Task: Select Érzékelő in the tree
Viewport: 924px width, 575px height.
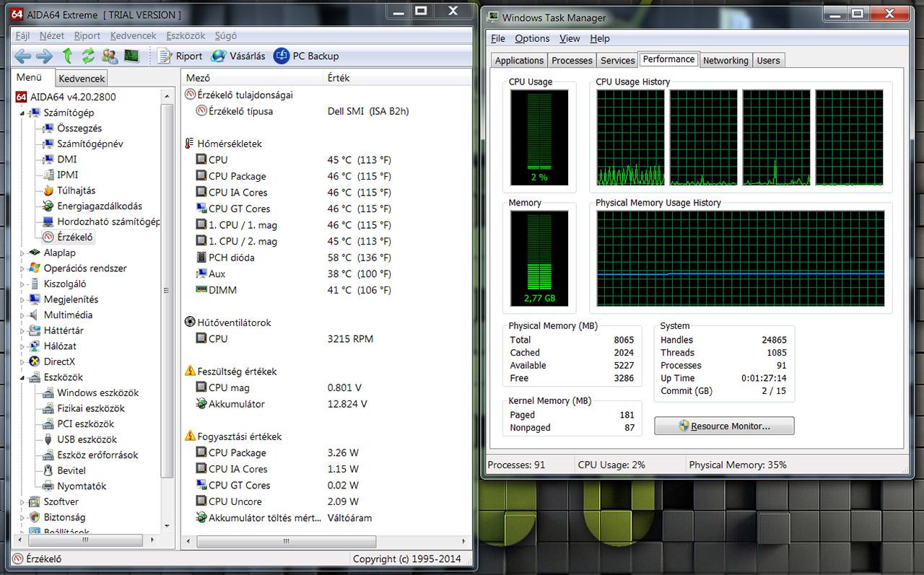Action: pos(76,237)
